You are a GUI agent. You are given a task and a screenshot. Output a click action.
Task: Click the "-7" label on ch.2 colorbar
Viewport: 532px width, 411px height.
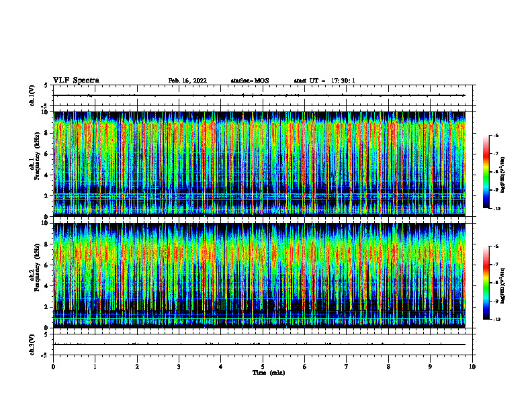pos(496,265)
